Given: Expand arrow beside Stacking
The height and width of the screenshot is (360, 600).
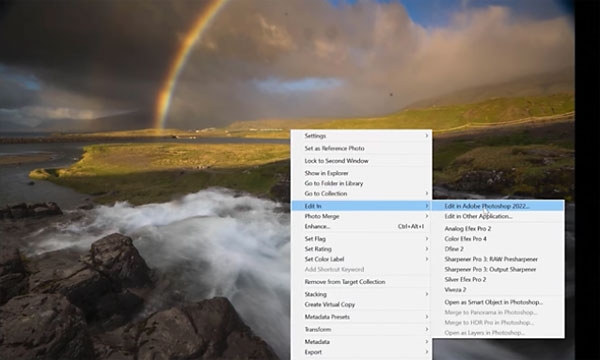Looking at the screenshot, I should 427,294.
